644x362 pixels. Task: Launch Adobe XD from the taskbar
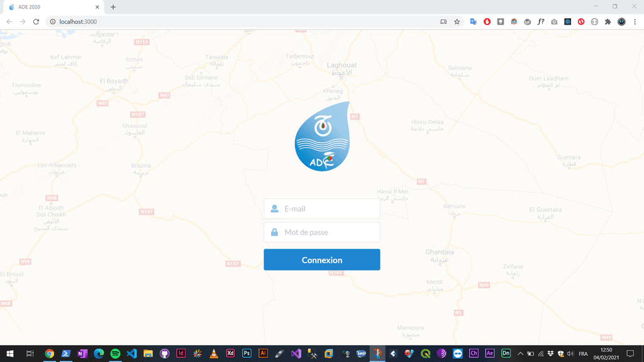[230, 353]
